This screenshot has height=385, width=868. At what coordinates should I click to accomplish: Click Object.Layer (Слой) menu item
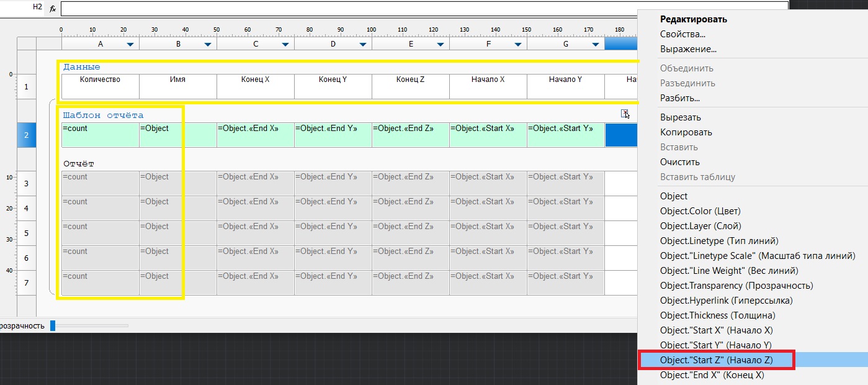click(x=700, y=226)
